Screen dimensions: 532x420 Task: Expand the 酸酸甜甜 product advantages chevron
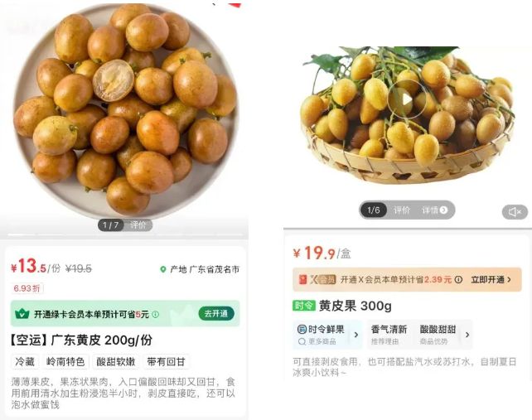coord(467,335)
